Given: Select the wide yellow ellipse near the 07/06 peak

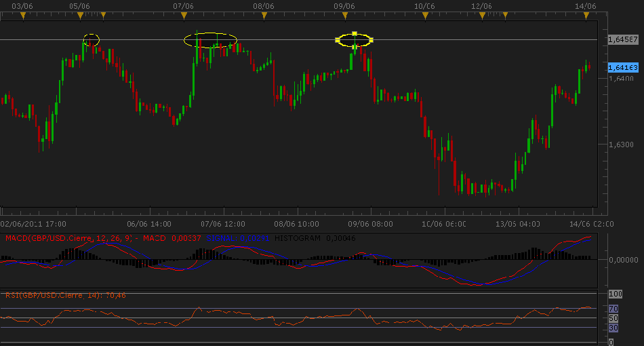Looking at the screenshot, I should click(211, 40).
